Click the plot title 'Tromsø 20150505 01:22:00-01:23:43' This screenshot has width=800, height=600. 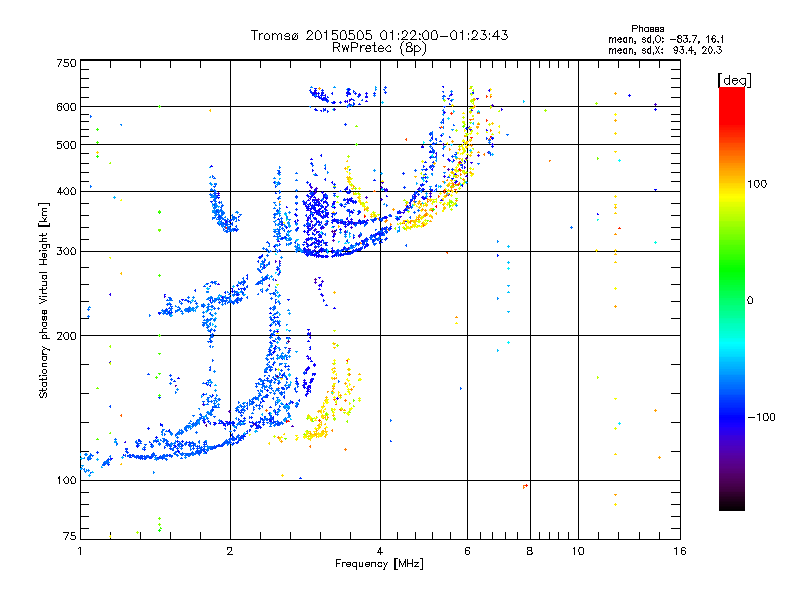point(379,35)
